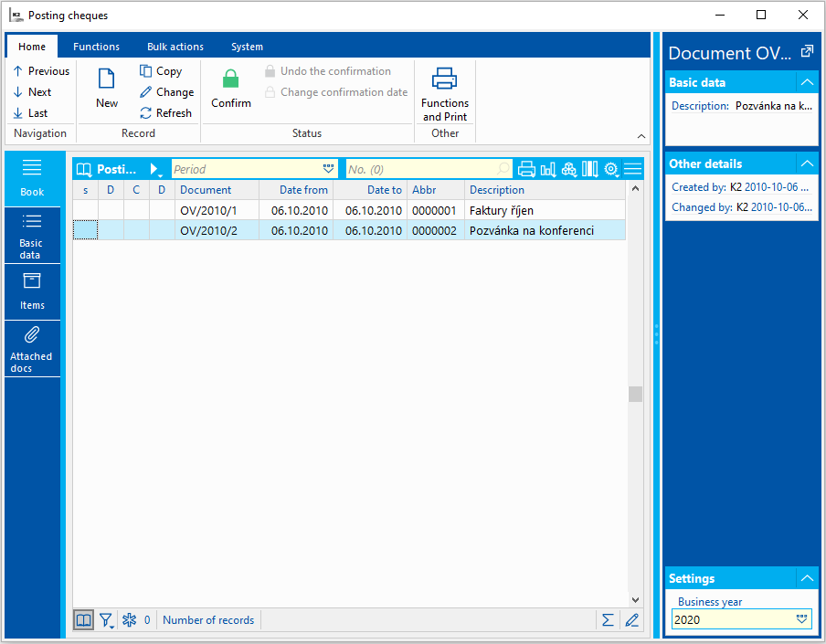Click the Refresh button
The height and width of the screenshot is (644, 826).
point(165,113)
